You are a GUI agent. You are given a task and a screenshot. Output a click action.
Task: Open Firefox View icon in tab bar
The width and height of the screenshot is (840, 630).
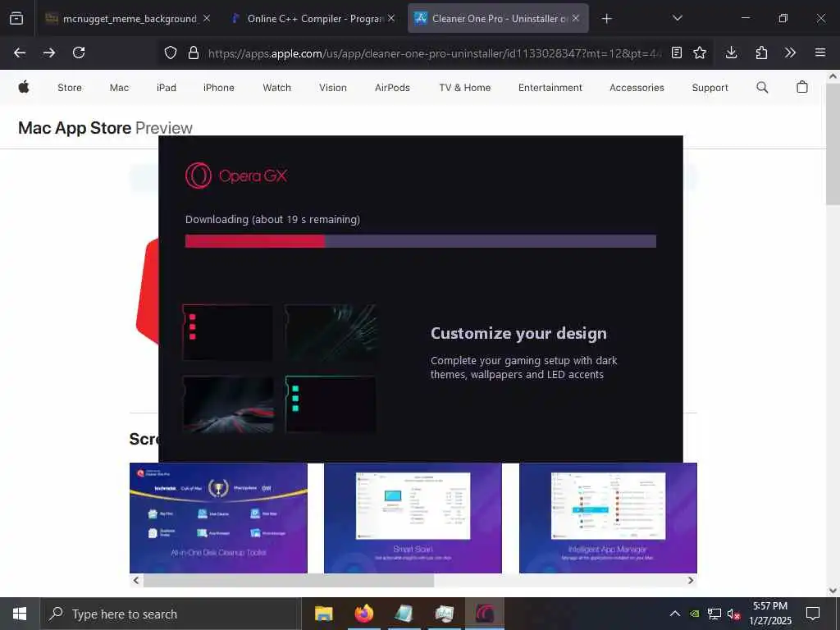pyautogui.click(x=16, y=18)
